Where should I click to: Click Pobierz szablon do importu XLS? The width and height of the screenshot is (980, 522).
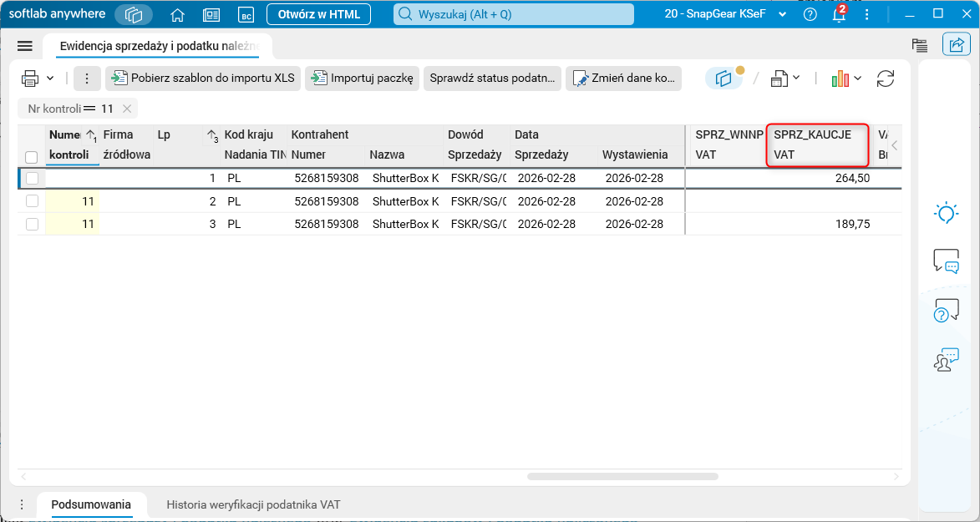pos(203,79)
